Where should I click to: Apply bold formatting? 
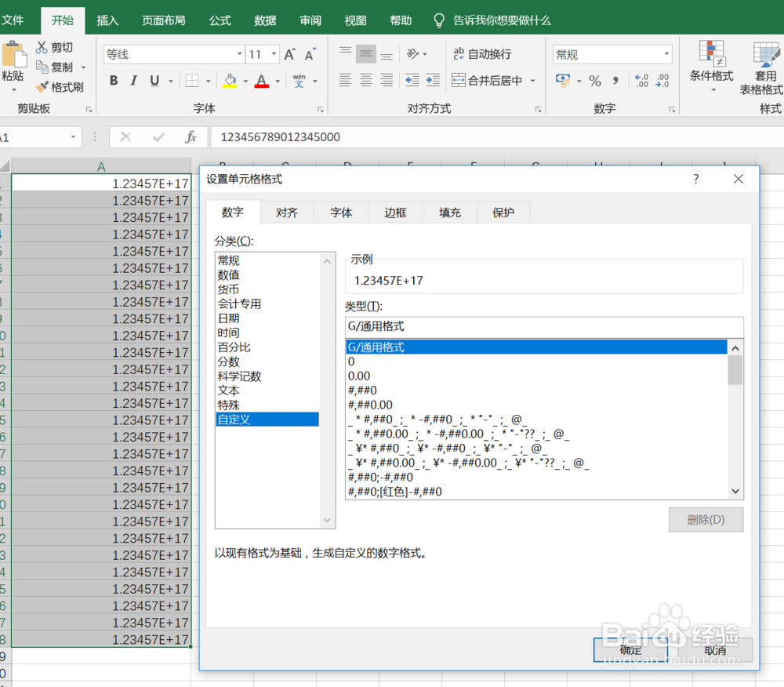click(x=112, y=81)
